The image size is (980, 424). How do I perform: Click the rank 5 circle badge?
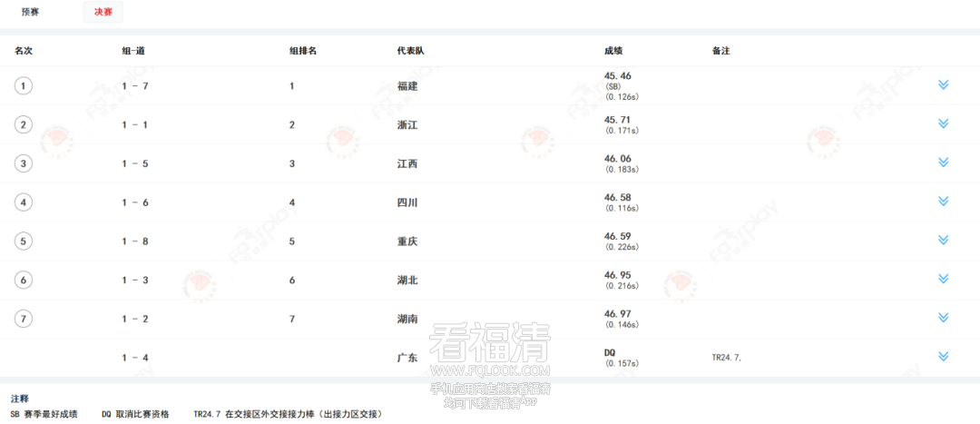pyautogui.click(x=24, y=242)
